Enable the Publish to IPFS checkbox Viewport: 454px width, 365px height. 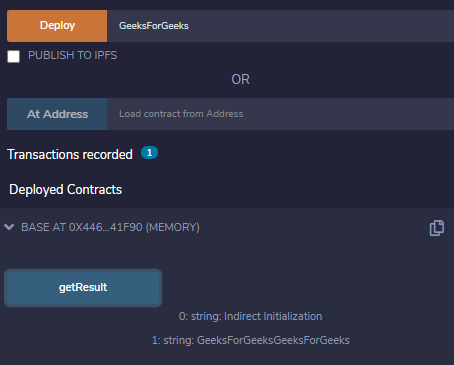point(14,56)
